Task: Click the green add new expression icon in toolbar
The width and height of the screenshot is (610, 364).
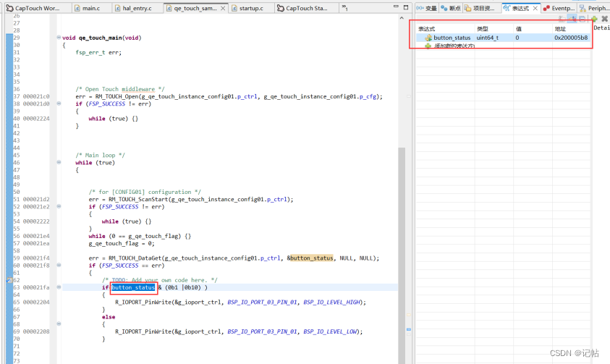Action: point(594,19)
